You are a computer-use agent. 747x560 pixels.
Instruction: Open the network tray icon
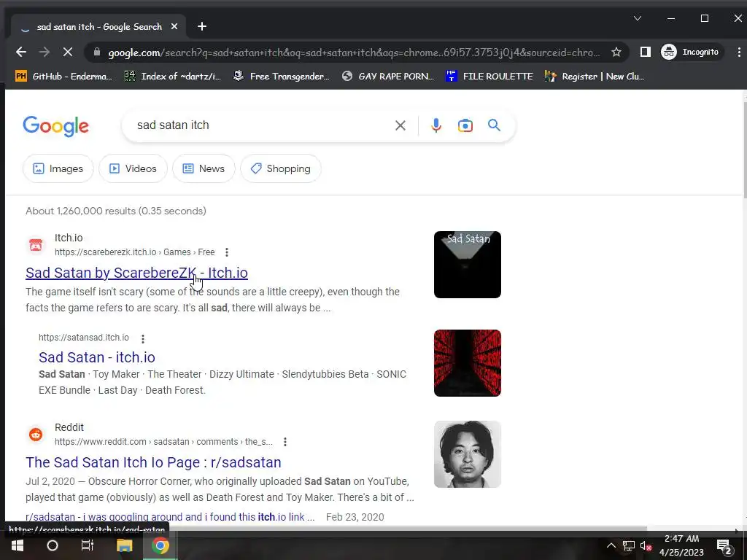tap(628, 545)
